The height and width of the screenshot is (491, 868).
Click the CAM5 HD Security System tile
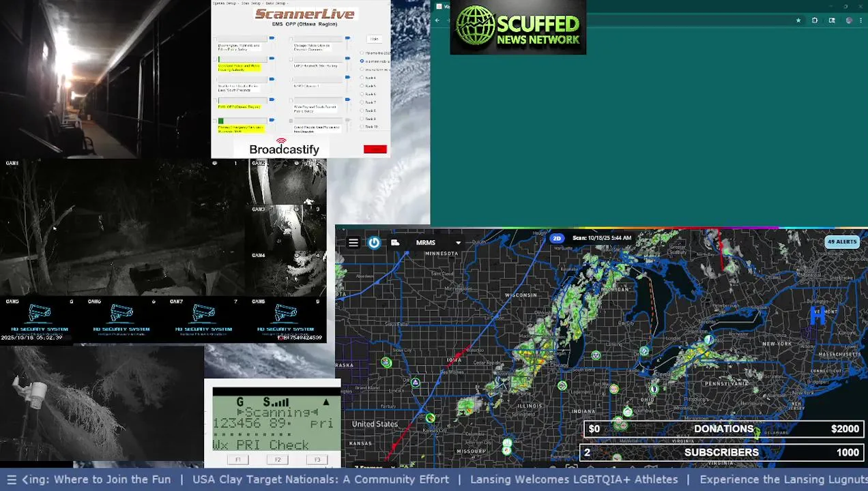pyautogui.click(x=40, y=320)
